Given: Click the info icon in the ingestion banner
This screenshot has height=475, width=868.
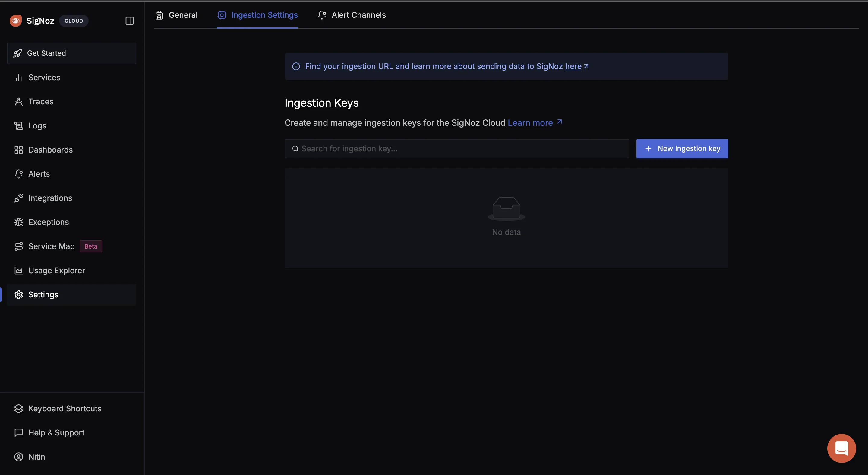Looking at the screenshot, I should click(296, 66).
